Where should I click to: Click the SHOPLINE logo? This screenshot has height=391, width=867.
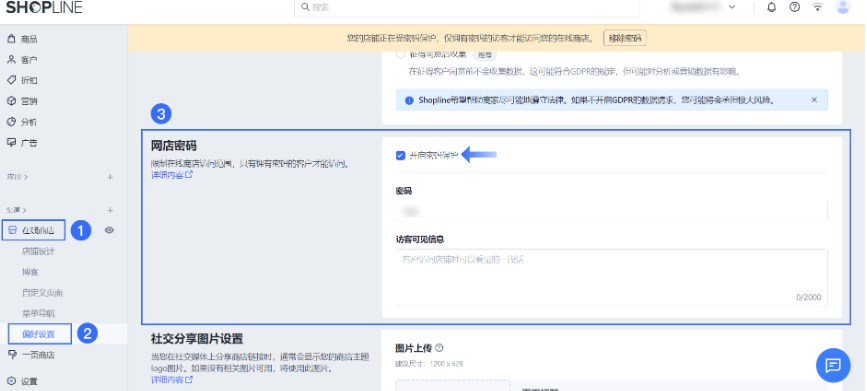[44, 7]
